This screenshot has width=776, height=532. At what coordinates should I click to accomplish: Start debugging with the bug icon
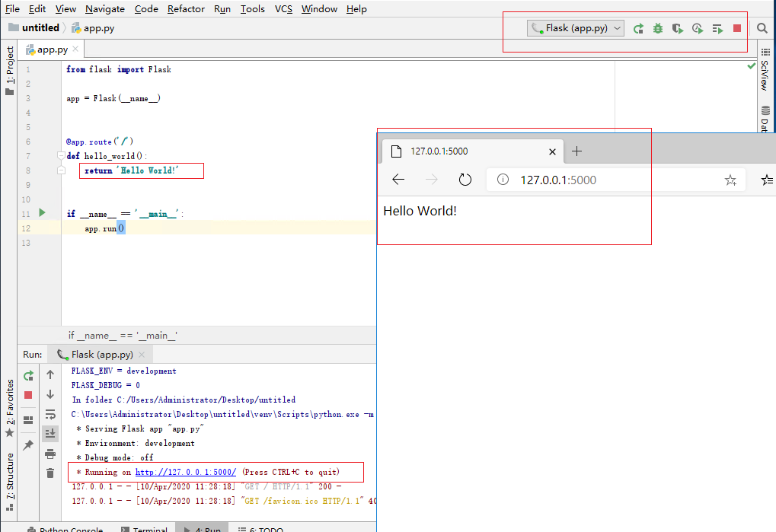click(657, 28)
